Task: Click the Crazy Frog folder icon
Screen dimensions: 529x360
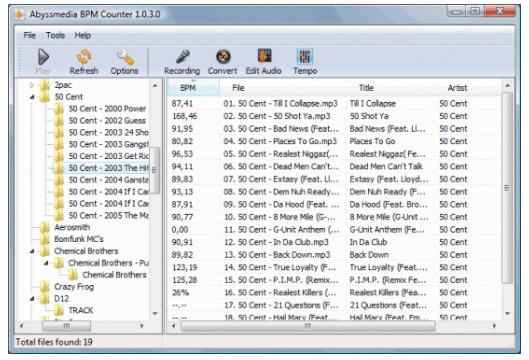Action: pos(45,286)
